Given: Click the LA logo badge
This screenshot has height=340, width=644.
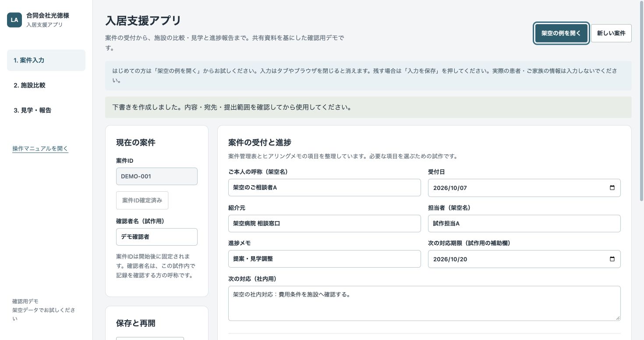Looking at the screenshot, I should [14, 20].
